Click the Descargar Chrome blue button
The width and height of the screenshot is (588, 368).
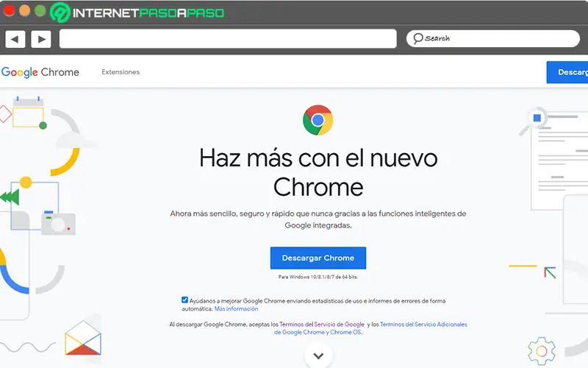[318, 258]
